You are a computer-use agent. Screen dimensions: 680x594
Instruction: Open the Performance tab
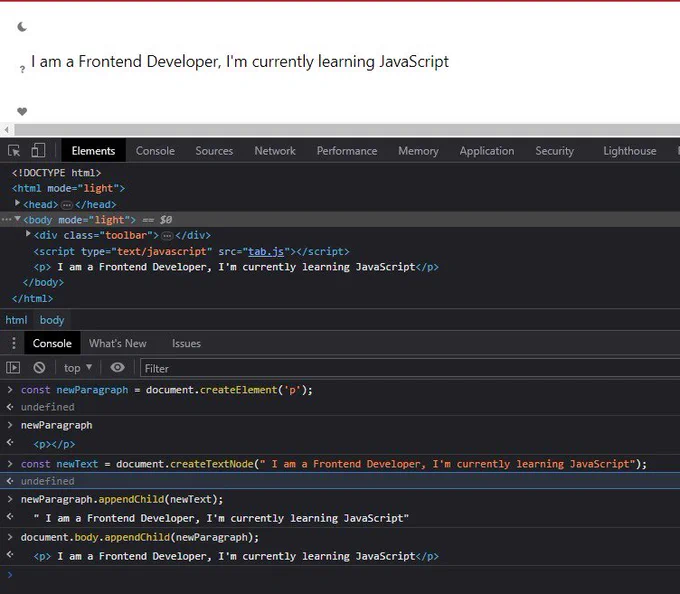point(347,151)
